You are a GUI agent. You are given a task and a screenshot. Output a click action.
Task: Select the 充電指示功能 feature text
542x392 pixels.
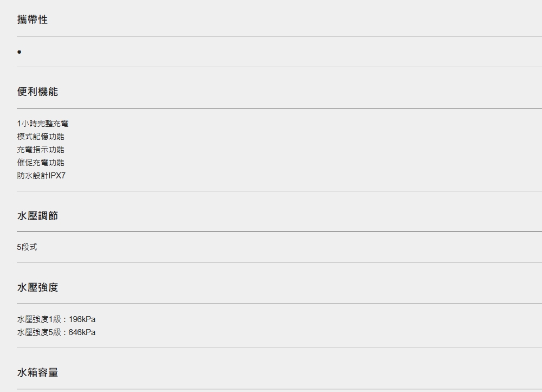[41, 149]
